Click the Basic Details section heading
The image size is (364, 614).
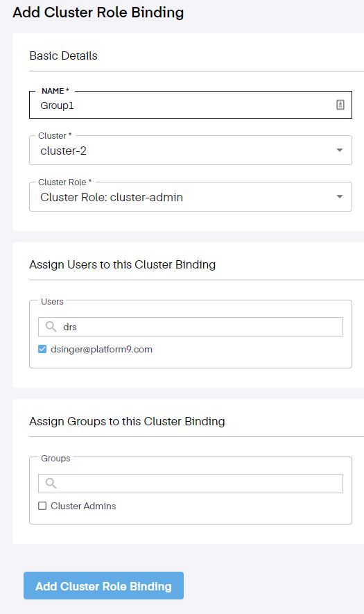click(63, 56)
